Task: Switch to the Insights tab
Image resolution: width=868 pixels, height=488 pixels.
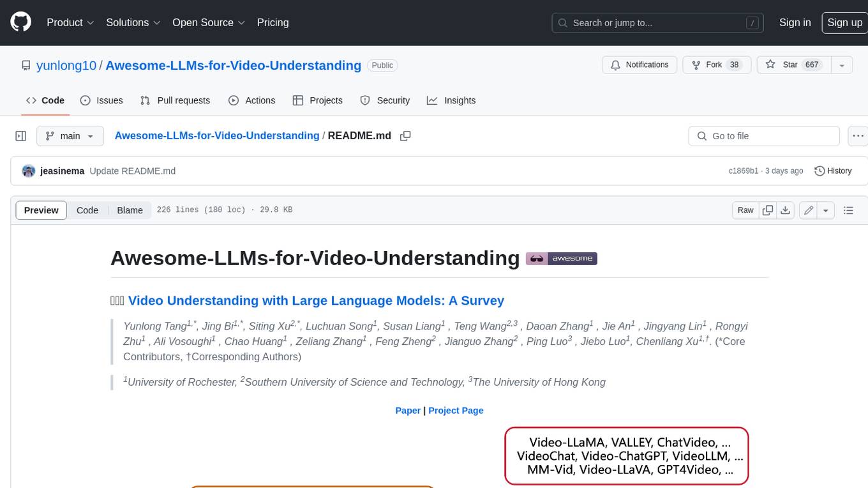Action: pos(451,100)
